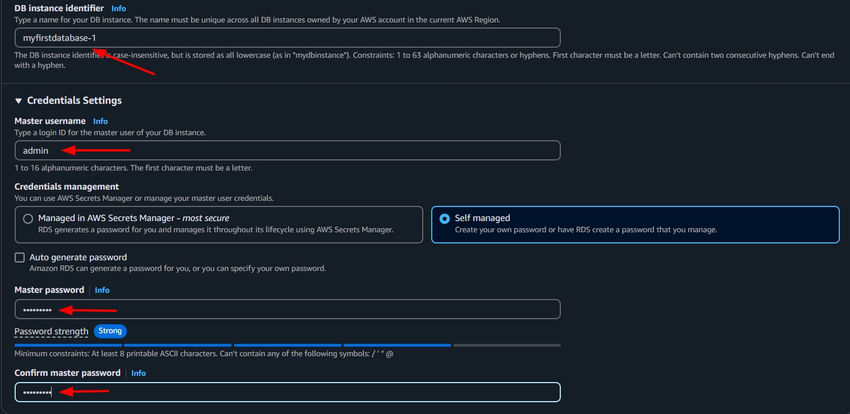Select Managed in AWS Secrets Manager radio
This screenshot has width=850, height=414.
coord(28,218)
